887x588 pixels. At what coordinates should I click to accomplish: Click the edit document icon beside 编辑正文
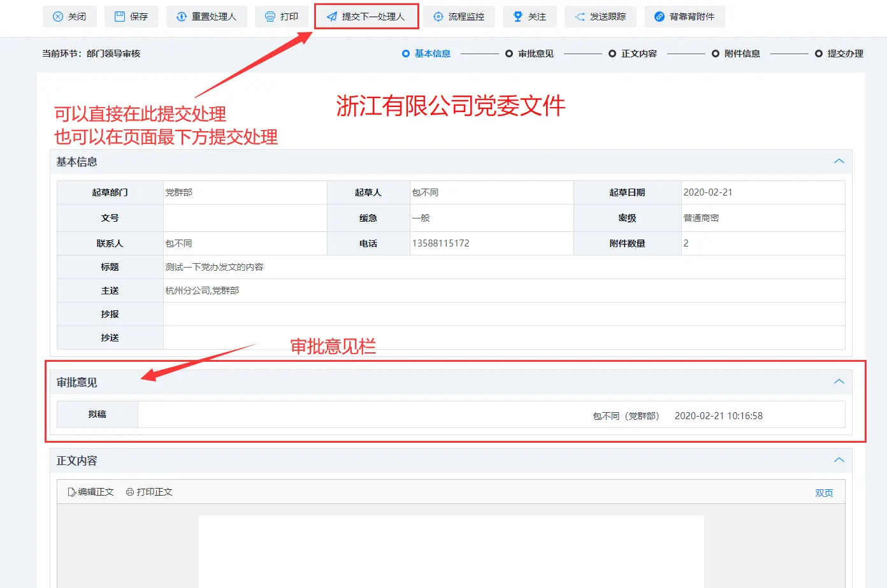click(x=72, y=492)
